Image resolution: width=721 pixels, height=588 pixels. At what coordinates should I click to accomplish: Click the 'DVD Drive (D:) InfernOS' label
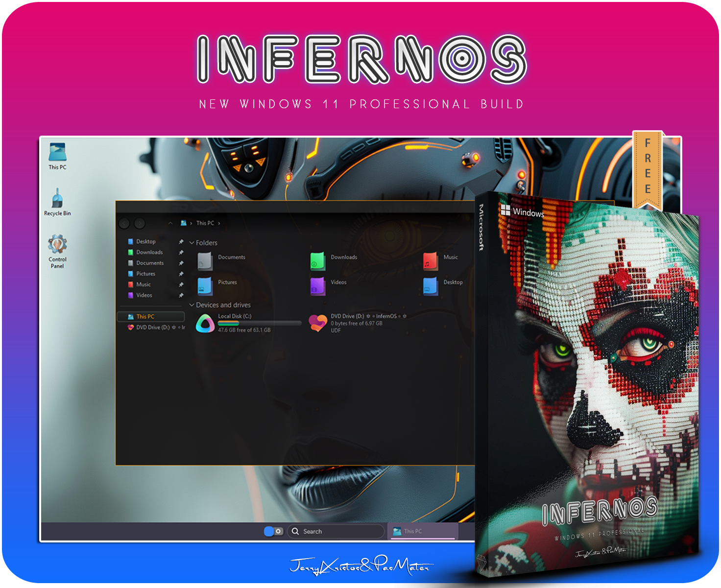pos(368,316)
